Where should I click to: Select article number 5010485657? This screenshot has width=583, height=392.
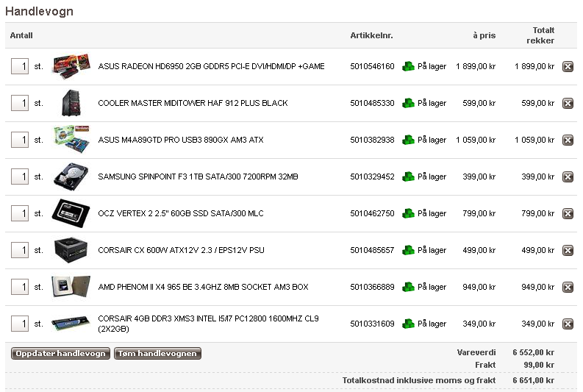[x=372, y=250]
